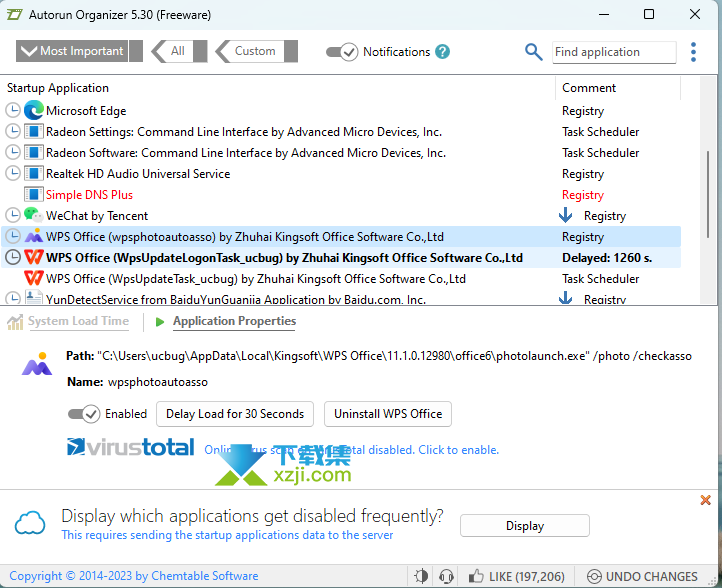Select Radeon Software Command Line Interface row
722x588 pixels.
pos(341,153)
